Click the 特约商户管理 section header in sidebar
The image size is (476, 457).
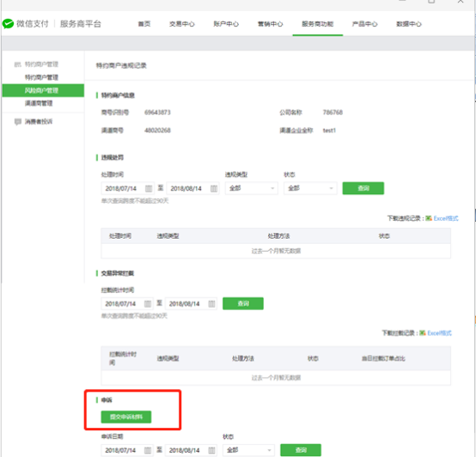(41, 64)
